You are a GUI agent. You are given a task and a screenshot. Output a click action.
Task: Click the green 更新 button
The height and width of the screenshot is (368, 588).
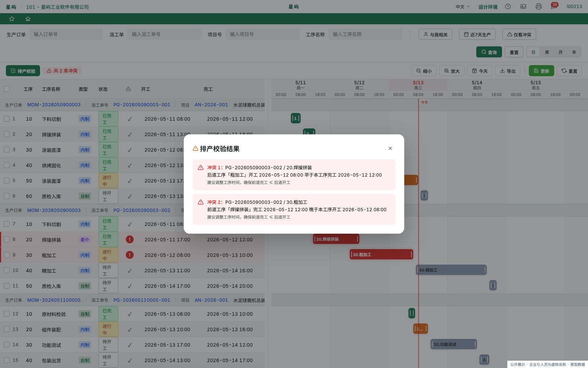tap(541, 71)
